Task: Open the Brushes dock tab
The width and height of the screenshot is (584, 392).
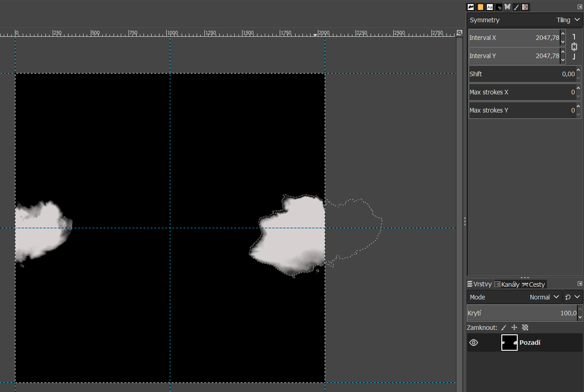Action: pos(471,7)
